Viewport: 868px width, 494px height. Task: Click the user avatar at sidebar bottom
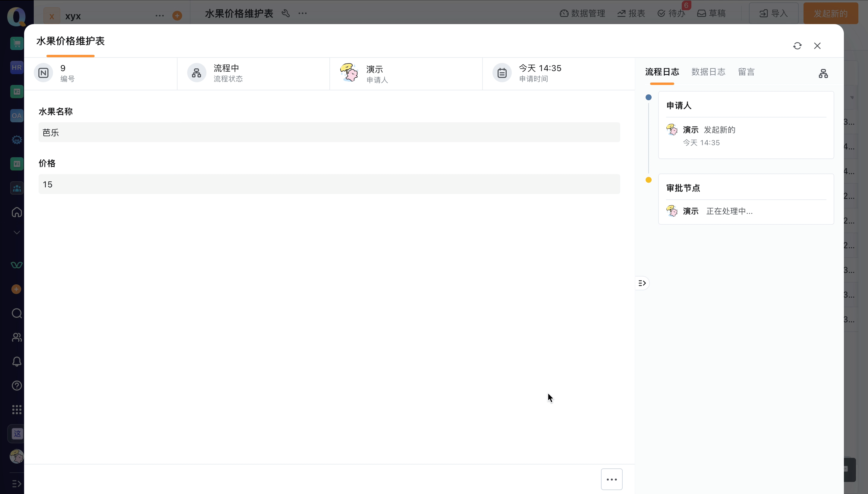click(x=17, y=456)
